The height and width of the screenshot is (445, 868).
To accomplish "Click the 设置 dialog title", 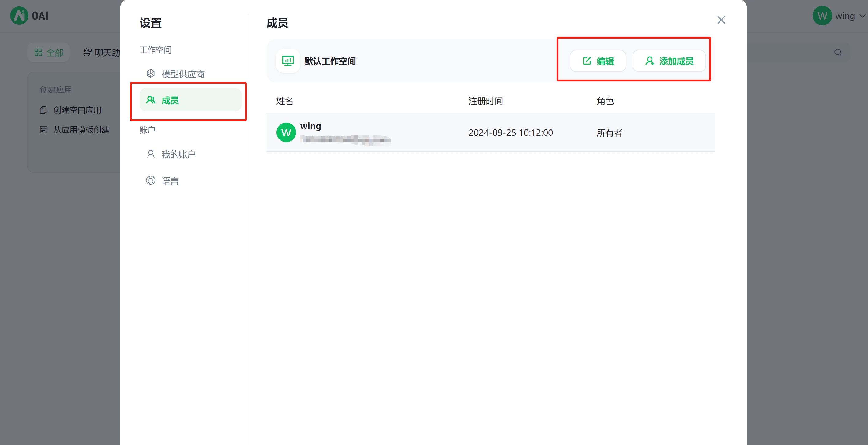I will point(151,23).
